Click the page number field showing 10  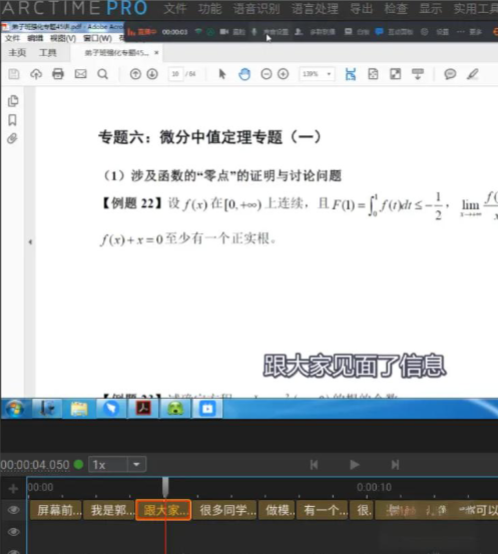(x=176, y=74)
